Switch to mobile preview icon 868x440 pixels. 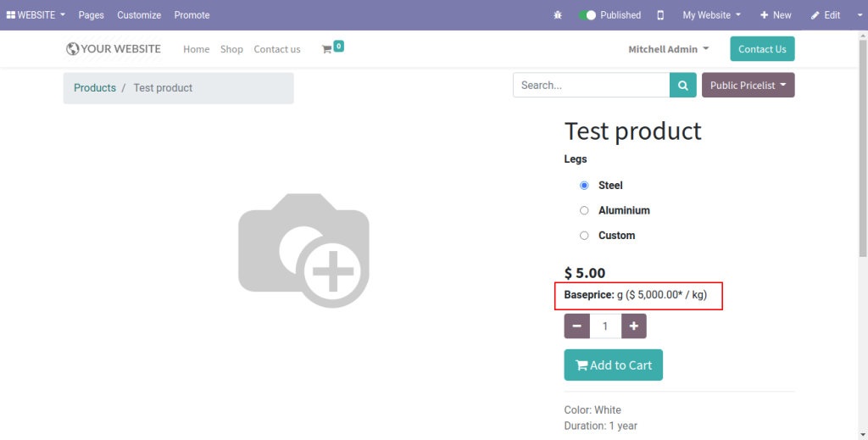tap(660, 15)
